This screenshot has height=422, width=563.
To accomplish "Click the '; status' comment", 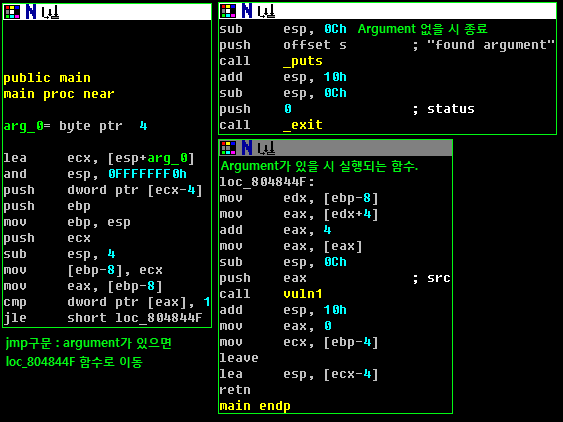I will click(x=443, y=109).
